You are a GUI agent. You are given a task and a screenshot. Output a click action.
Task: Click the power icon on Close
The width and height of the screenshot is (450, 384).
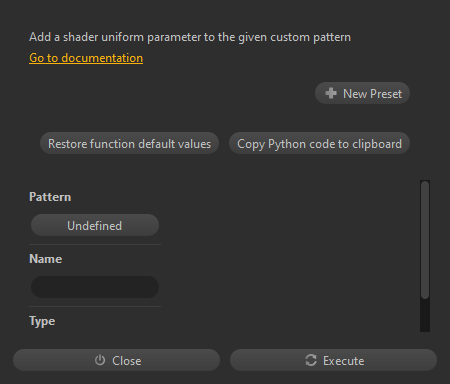click(x=100, y=360)
